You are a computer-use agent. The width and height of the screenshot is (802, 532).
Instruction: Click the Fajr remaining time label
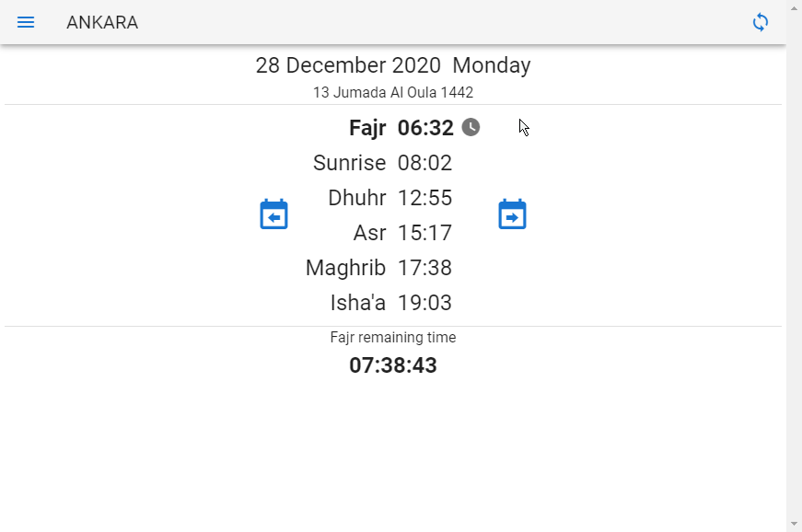392,338
